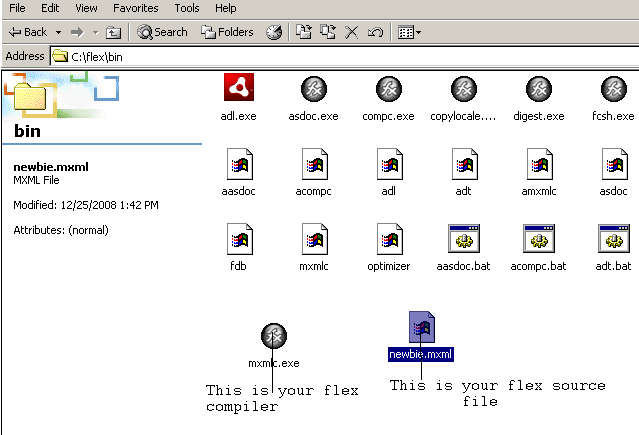The height and width of the screenshot is (435, 639).
Task: Select the highlighted newbie.mxml file icon
Action: pos(422,327)
